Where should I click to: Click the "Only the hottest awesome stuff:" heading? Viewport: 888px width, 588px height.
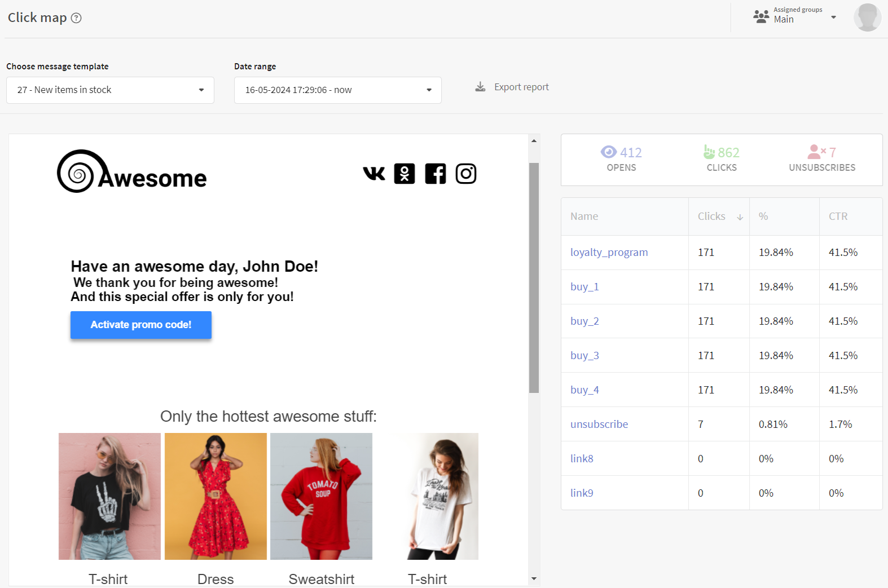[x=269, y=417]
